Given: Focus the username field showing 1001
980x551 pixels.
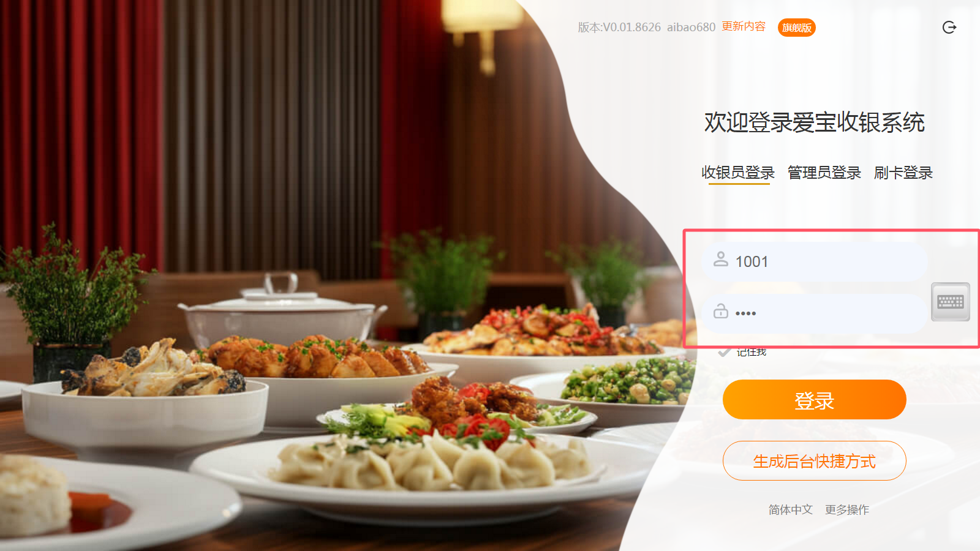Looking at the screenshot, I should (815, 261).
